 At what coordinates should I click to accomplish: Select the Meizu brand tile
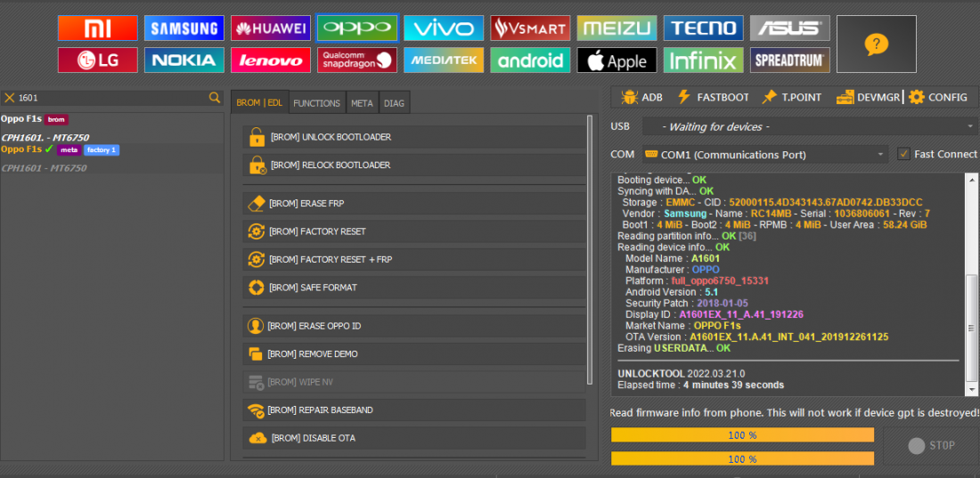coord(617,28)
